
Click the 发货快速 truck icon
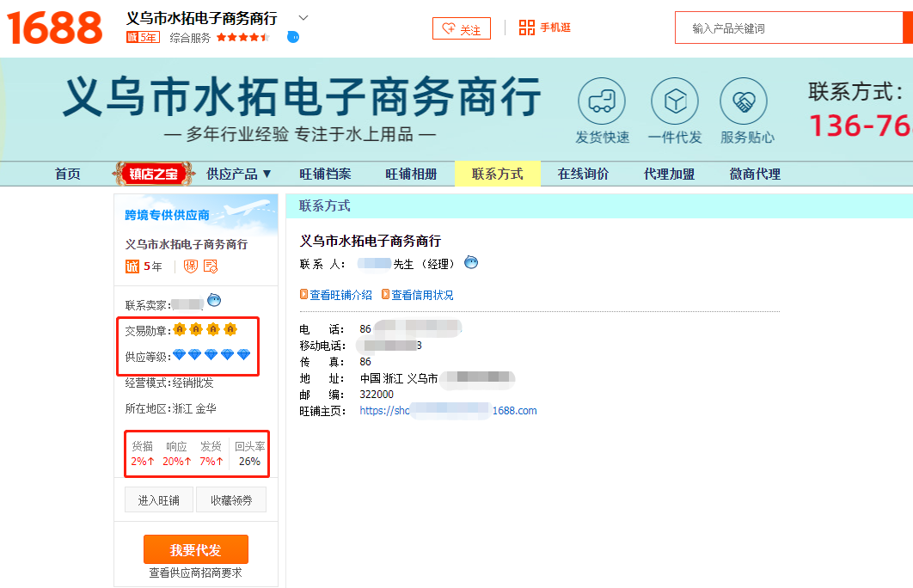[602, 101]
